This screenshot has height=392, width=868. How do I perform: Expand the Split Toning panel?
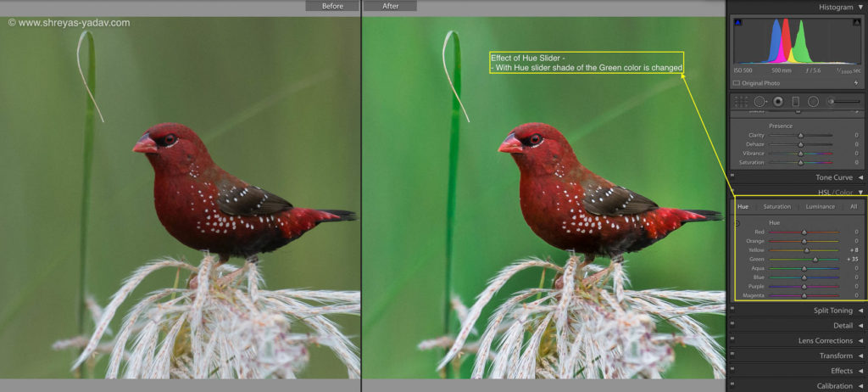pyautogui.click(x=861, y=311)
